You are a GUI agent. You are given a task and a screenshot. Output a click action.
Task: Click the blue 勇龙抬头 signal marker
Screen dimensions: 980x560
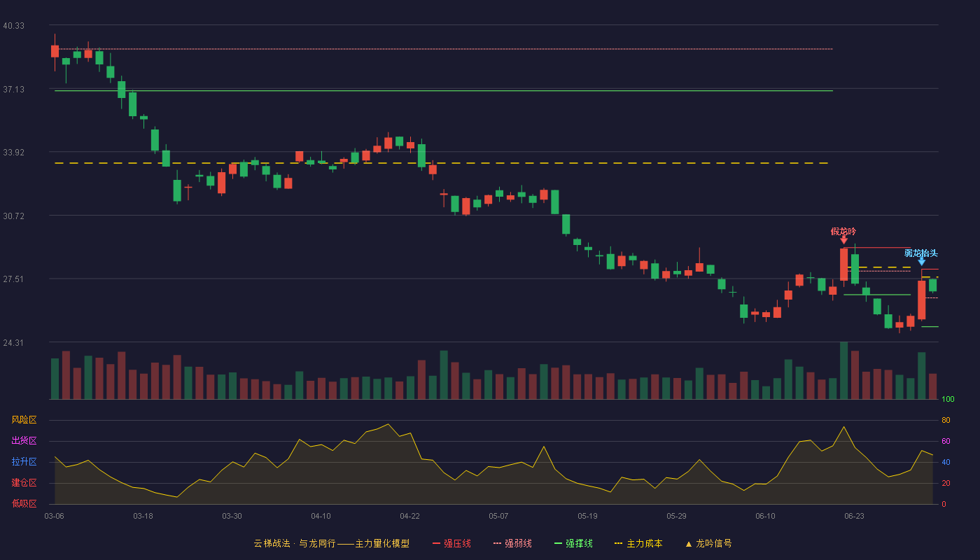tap(921, 257)
